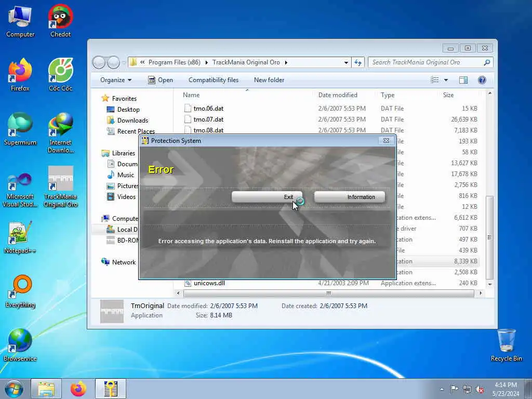Open the Everything search shortcut

tap(20, 291)
